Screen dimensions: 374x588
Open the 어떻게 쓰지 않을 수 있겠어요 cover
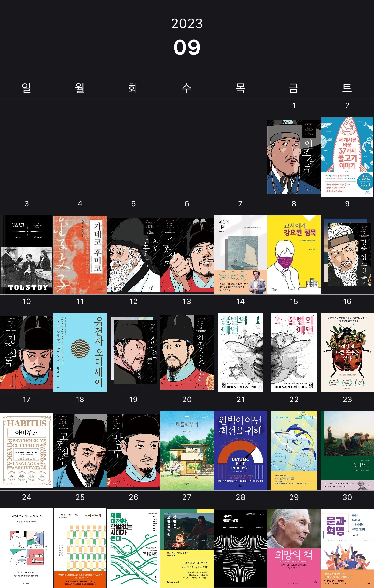click(x=27, y=548)
